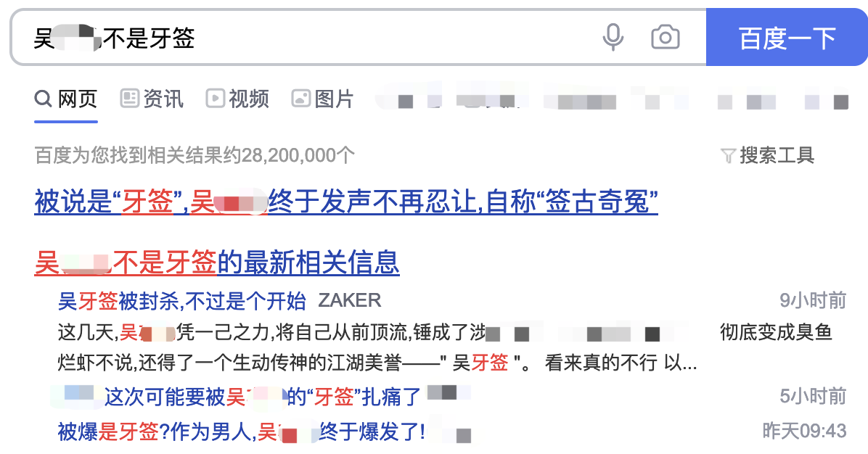Click the 网页 magnifier icon
868x454 pixels.
coord(43,99)
